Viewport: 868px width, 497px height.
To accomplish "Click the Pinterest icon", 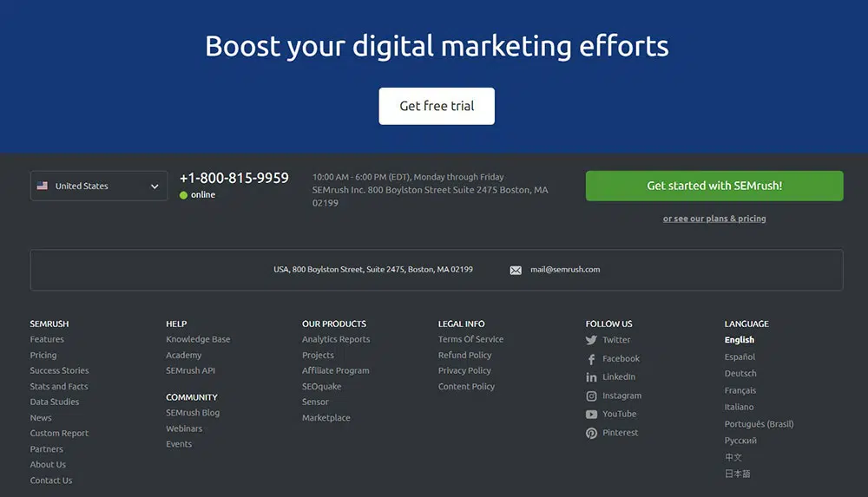I will [591, 433].
